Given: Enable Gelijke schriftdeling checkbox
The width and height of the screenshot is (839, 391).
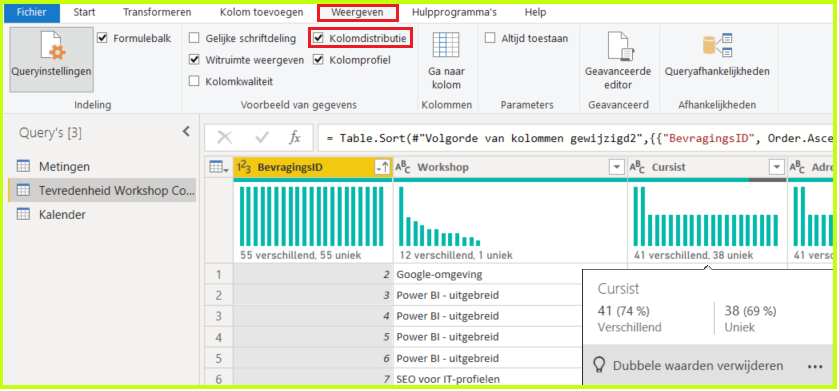Looking at the screenshot, I should pyautogui.click(x=194, y=39).
